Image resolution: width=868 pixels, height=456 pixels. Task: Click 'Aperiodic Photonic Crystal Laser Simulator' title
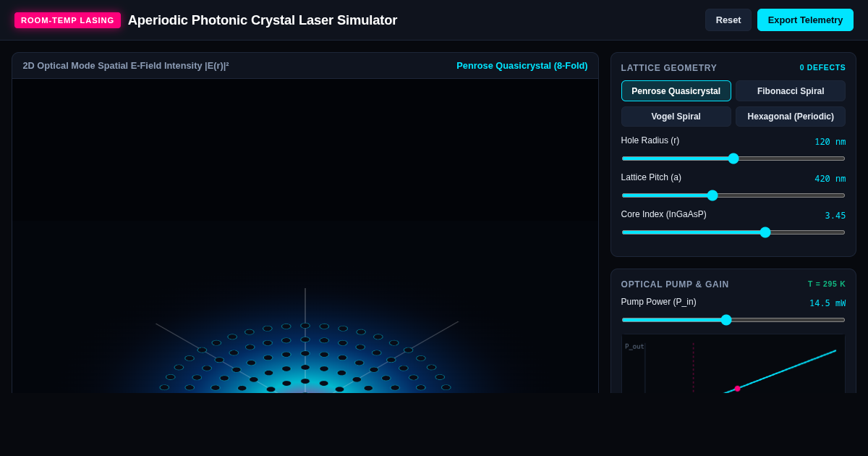[x=263, y=20]
